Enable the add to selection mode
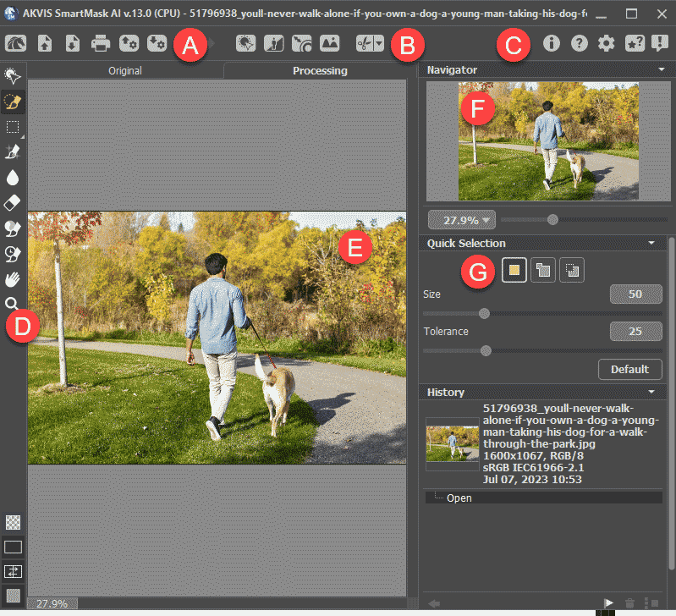 click(x=542, y=271)
